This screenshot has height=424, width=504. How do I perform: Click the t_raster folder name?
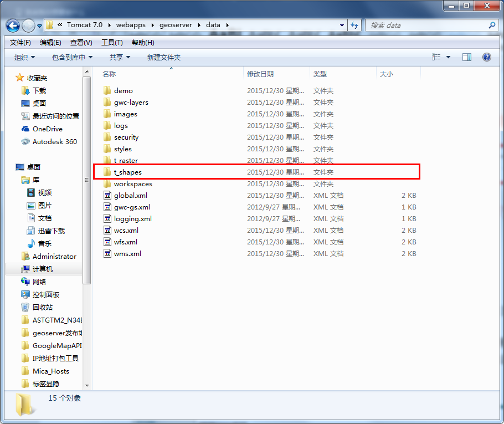[126, 161]
